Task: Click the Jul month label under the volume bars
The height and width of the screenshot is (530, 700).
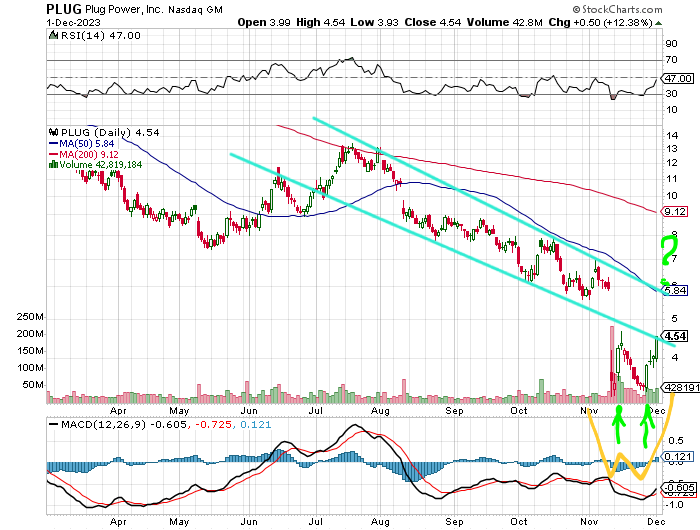Action: point(316,411)
